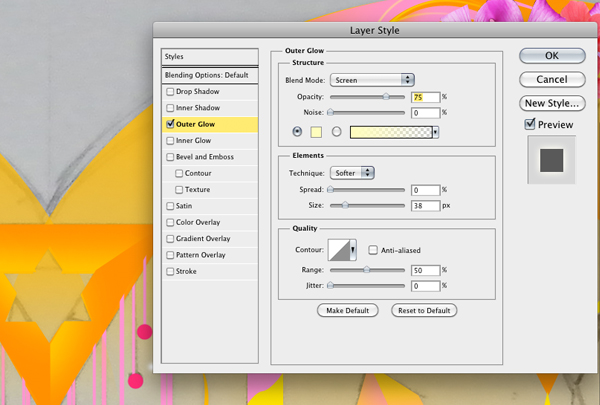Image resolution: width=600 pixels, height=405 pixels.
Task: Select the Stroke list row
Action: click(x=210, y=271)
